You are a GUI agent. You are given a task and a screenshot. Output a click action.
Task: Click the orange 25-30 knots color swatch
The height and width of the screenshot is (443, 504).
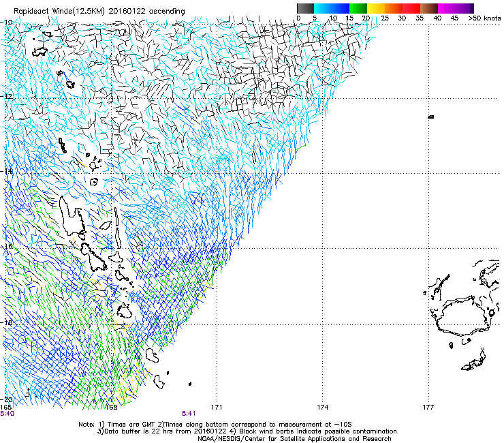[x=394, y=8]
